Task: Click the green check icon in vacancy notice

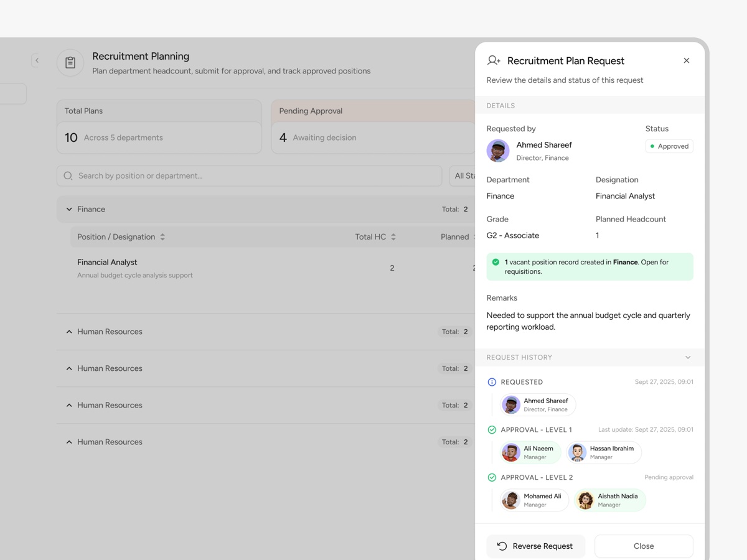Action: tap(496, 262)
